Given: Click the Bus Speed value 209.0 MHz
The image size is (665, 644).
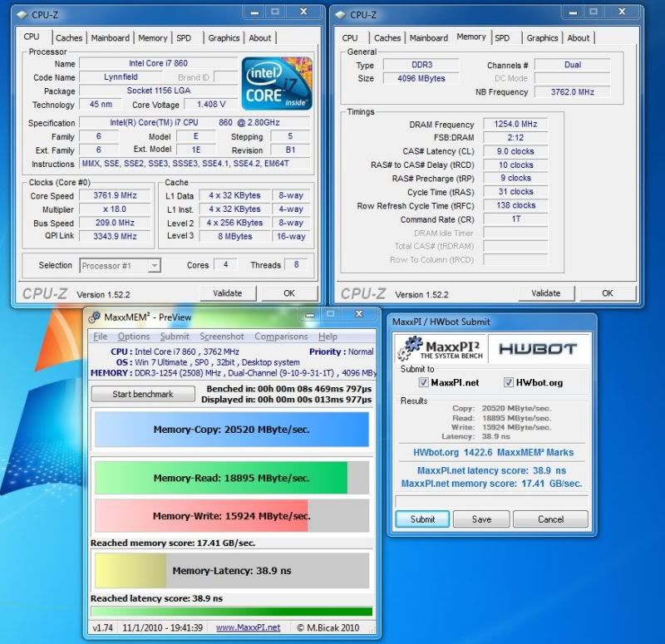Looking at the screenshot, I should 115,223.
